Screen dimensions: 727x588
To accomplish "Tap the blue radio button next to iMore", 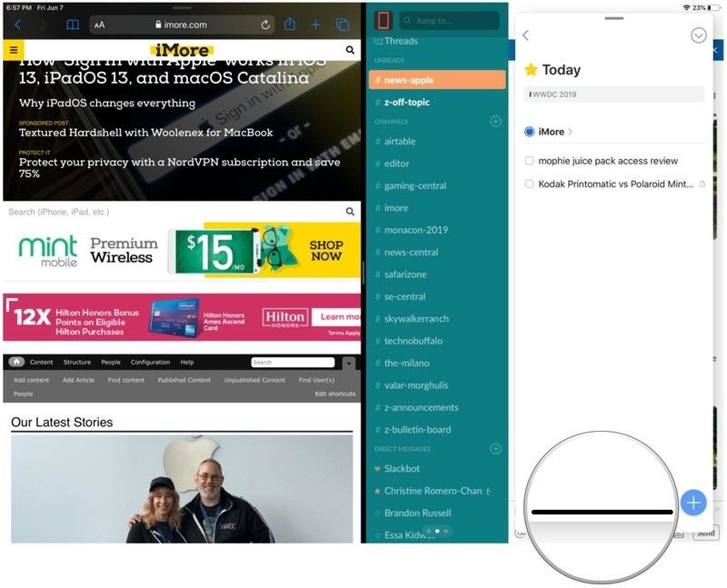I will (528, 131).
